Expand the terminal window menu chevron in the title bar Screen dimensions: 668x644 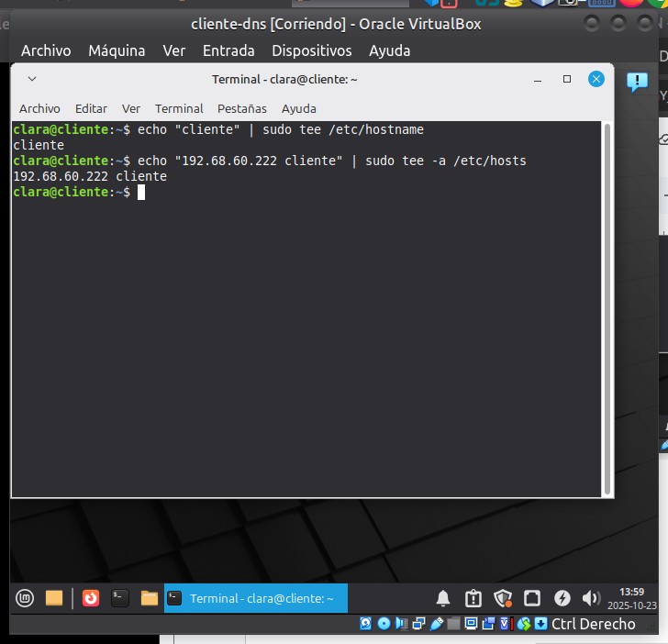pyautogui.click(x=32, y=80)
